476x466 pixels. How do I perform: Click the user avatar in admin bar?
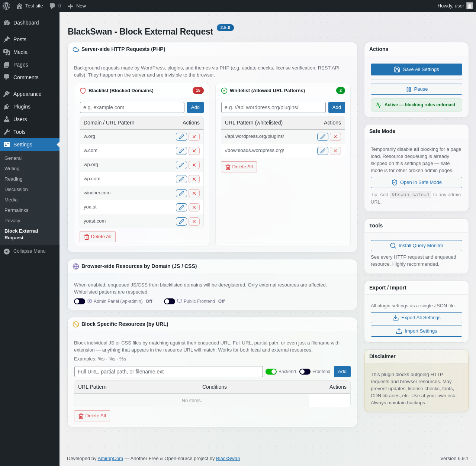click(x=470, y=6)
